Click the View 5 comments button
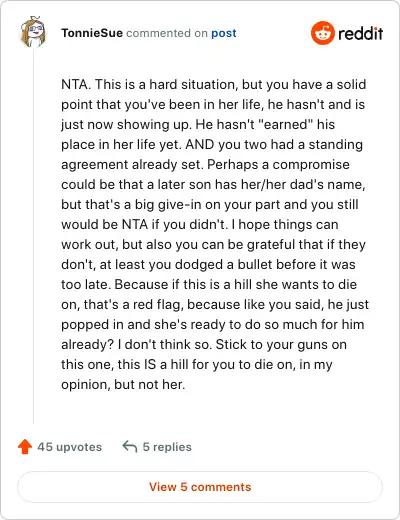 [200, 487]
